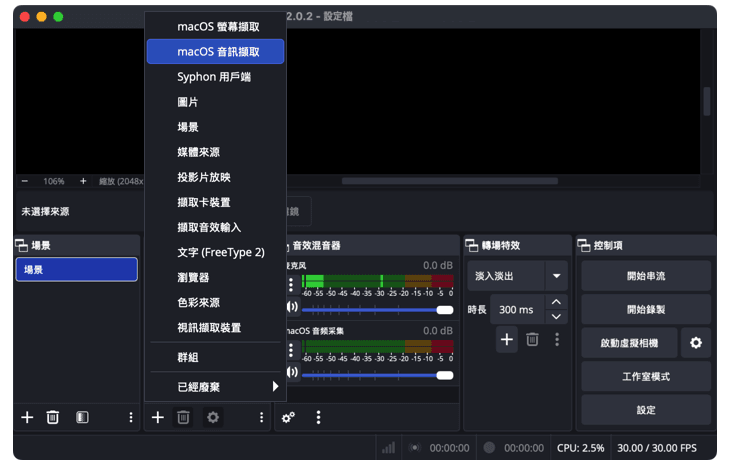The width and height of the screenshot is (730, 467).
Task: Open scene filters icon in Scenes panel
Action: 82,417
